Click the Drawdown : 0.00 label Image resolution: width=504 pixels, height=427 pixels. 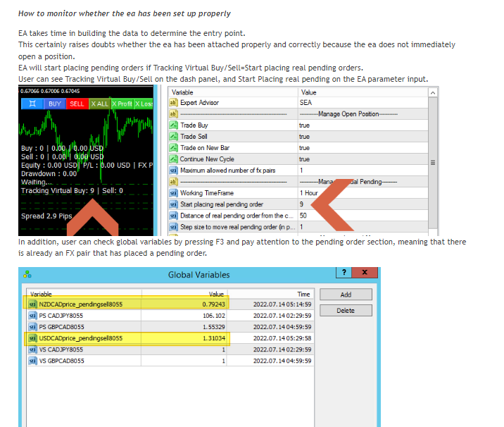point(49,174)
